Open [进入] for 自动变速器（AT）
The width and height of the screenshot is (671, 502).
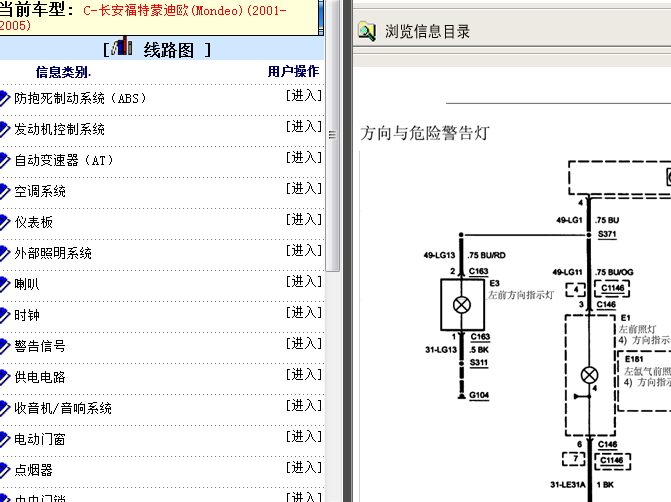point(304,157)
